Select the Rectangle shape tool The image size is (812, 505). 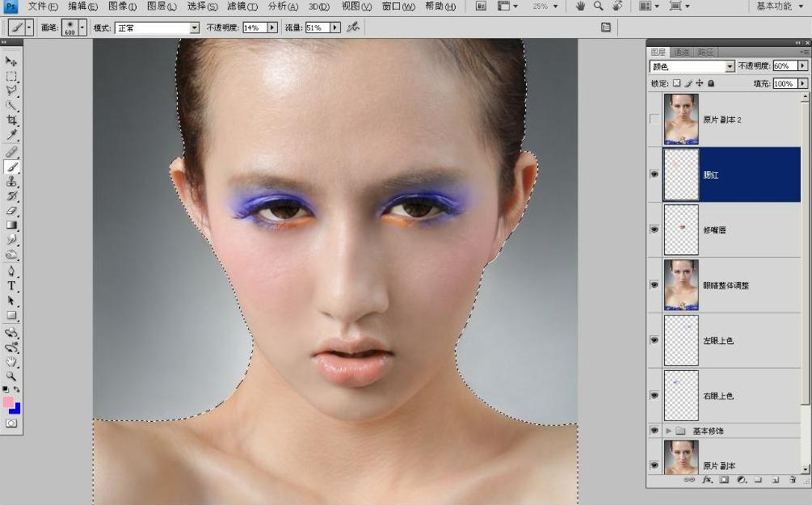11,315
